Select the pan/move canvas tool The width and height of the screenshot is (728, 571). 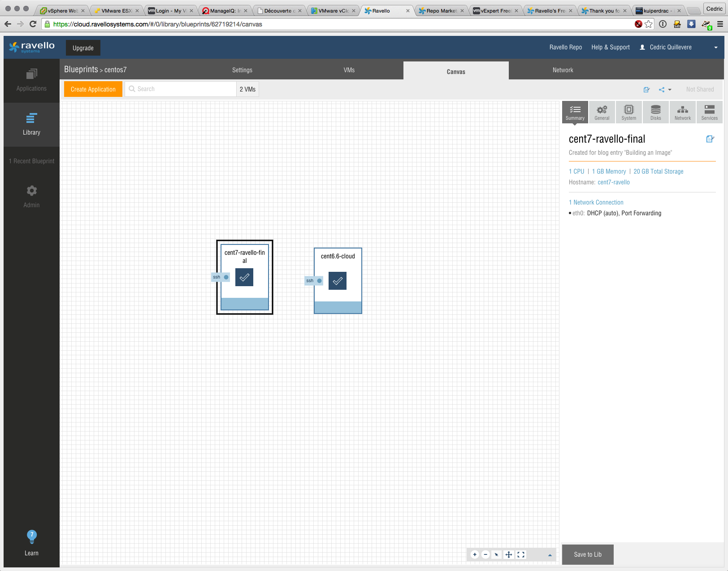(x=509, y=554)
